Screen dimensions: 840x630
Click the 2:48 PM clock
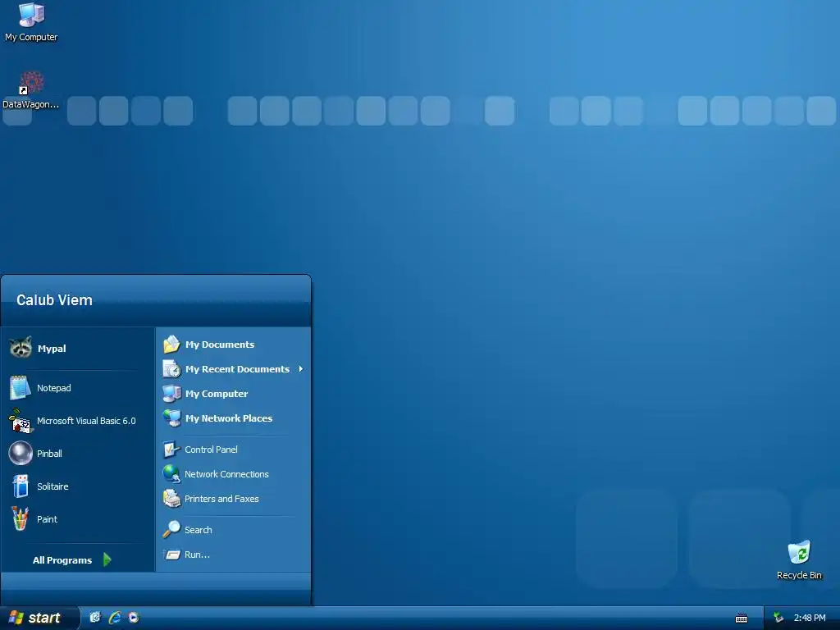click(x=810, y=619)
